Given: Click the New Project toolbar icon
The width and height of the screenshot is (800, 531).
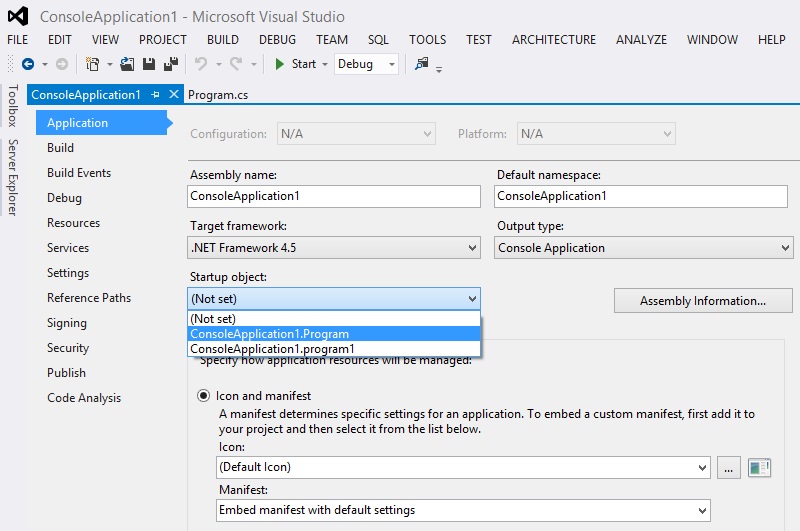Looking at the screenshot, I should click(92, 64).
